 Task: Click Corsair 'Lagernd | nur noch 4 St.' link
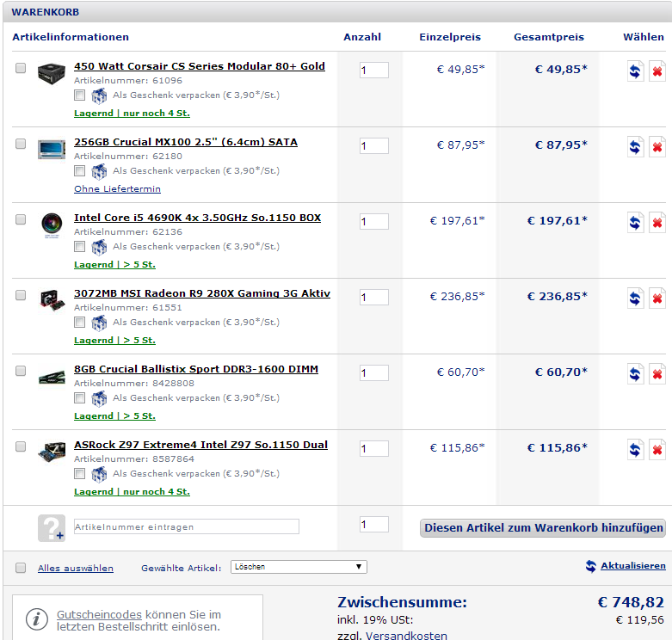point(132,114)
